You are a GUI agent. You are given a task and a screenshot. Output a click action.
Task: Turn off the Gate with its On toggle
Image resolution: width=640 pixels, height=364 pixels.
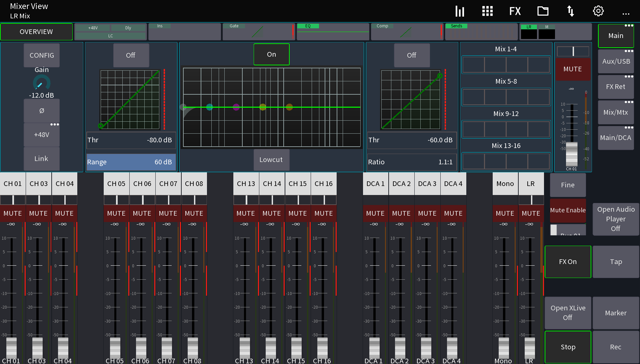(271, 54)
